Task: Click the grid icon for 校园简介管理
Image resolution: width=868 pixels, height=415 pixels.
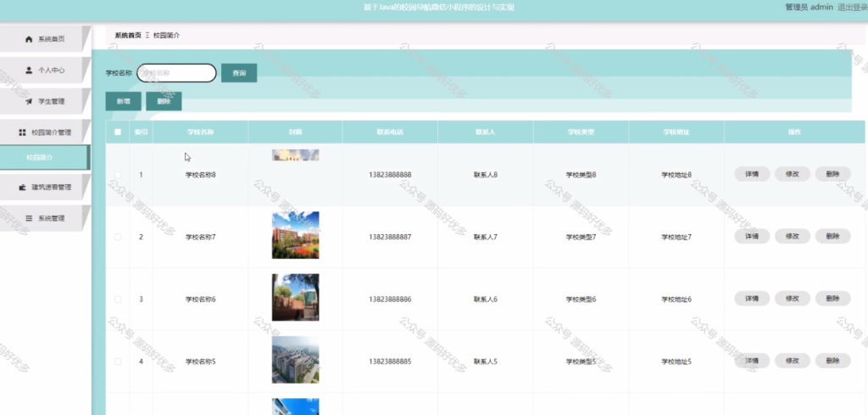Action: tap(22, 132)
